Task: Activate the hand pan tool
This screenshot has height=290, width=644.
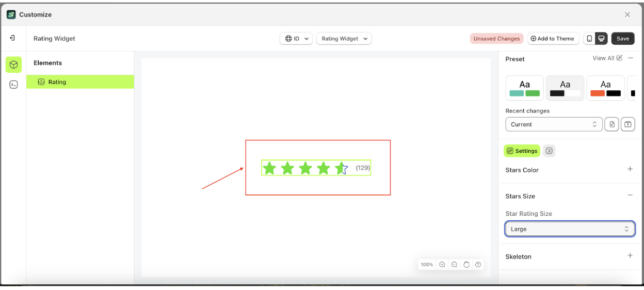Action: [466, 265]
